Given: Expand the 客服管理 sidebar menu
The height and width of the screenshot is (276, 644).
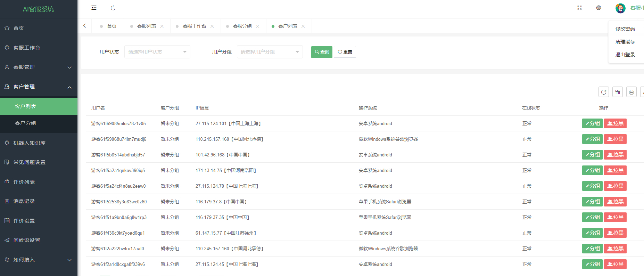Looking at the screenshot, I should (x=39, y=67).
